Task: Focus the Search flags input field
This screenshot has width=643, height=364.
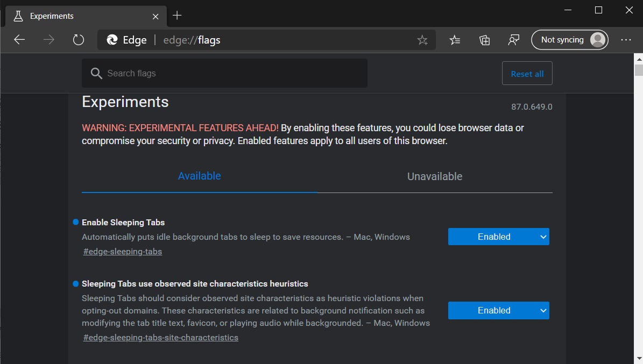Action: 224,73
